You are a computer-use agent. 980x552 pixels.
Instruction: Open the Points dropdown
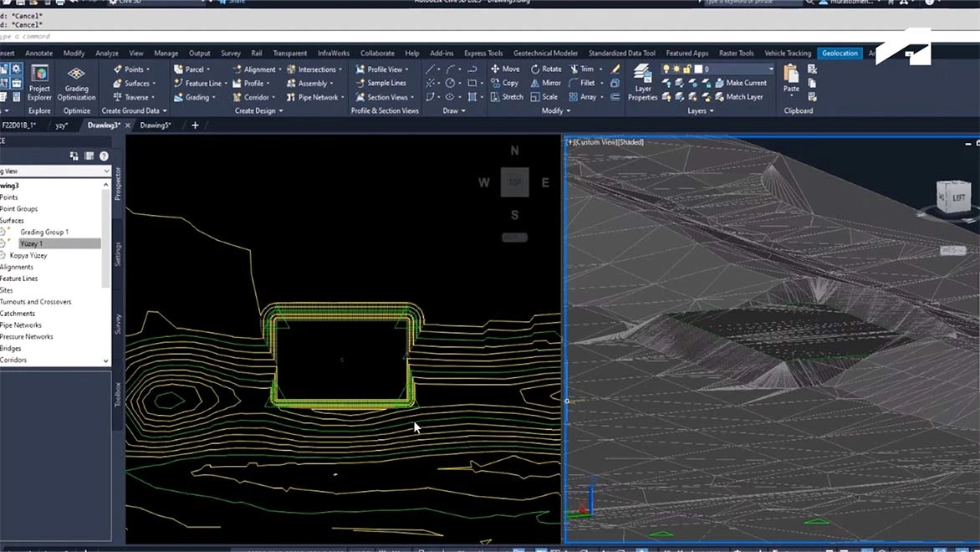point(134,69)
